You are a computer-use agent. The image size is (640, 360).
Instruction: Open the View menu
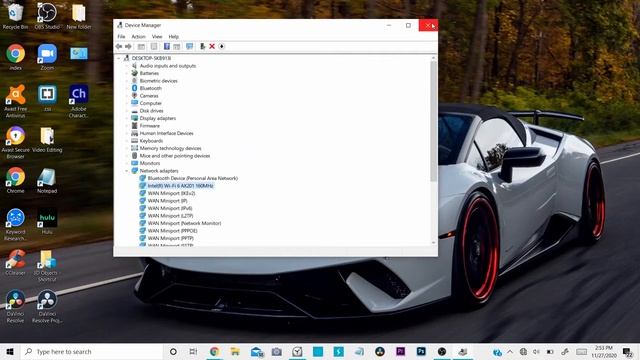pos(157,37)
